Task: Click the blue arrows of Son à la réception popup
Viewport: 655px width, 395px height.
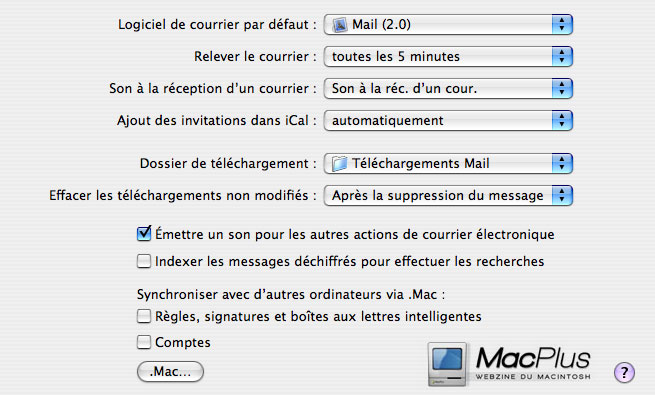Action: [x=562, y=89]
